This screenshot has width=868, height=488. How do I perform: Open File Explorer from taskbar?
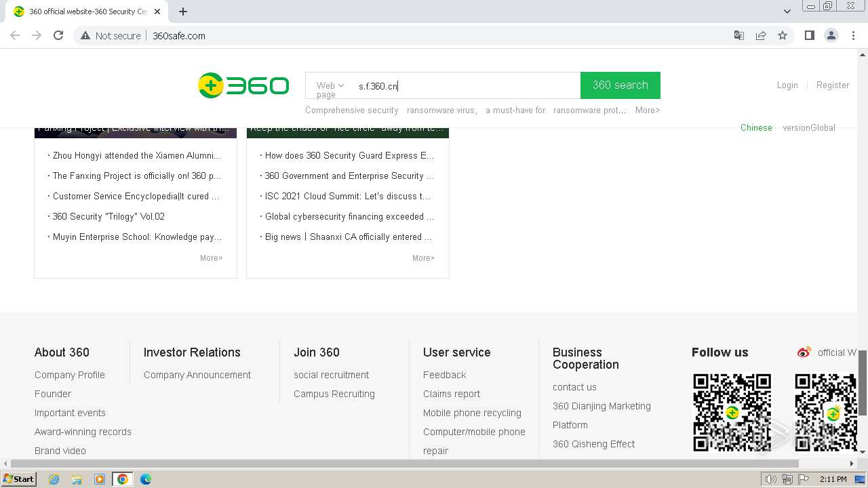pyautogui.click(x=77, y=479)
